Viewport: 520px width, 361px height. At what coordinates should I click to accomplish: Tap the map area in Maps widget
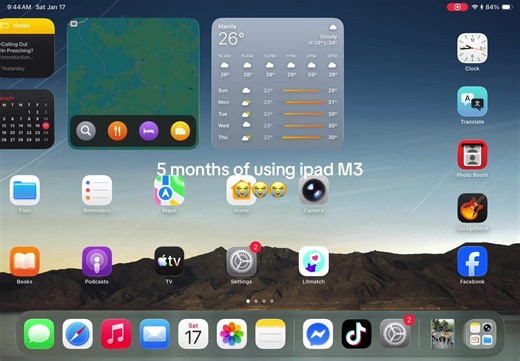pos(133,67)
